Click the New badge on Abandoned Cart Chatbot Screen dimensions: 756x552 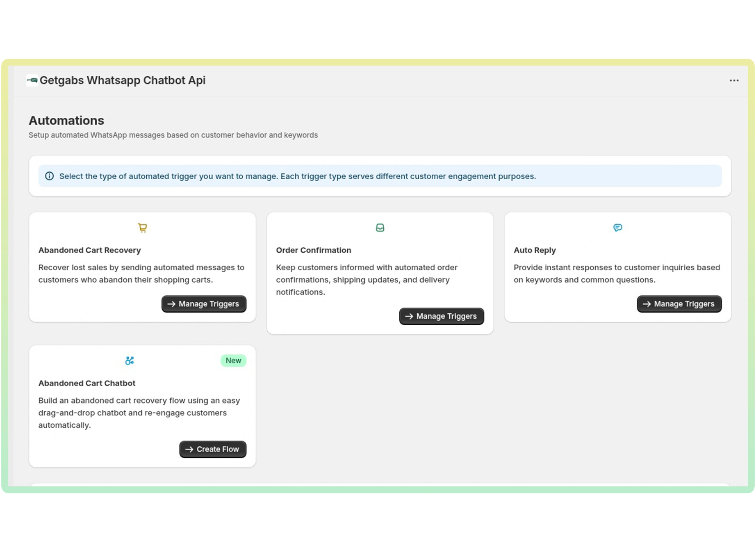233,360
